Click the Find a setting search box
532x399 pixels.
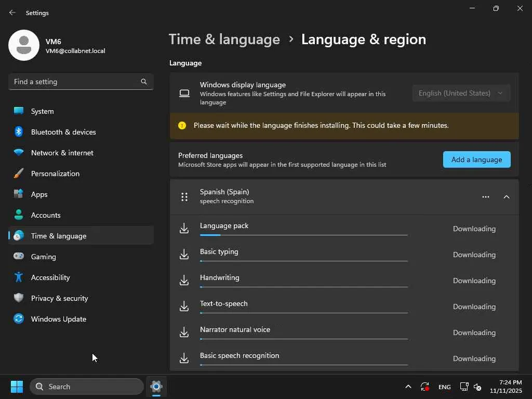point(75,82)
